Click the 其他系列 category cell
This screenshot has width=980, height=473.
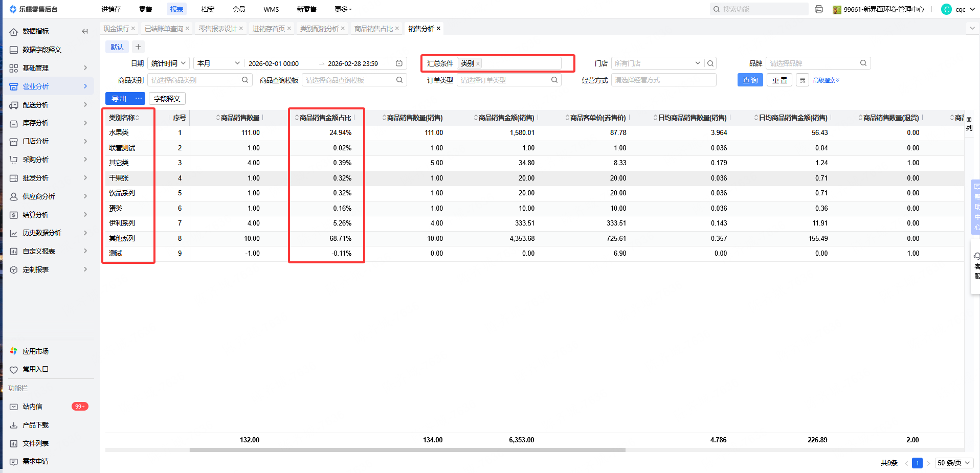(x=122, y=238)
